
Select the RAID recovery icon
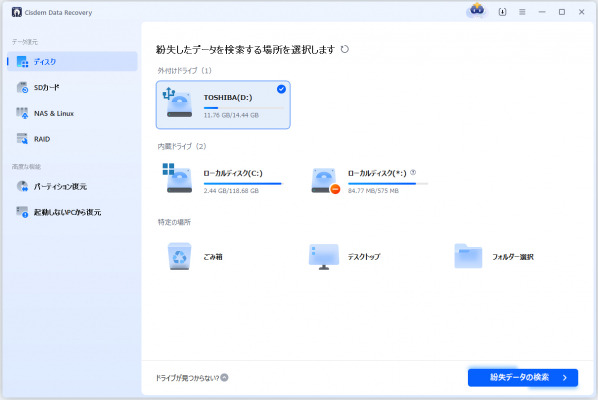point(22,139)
